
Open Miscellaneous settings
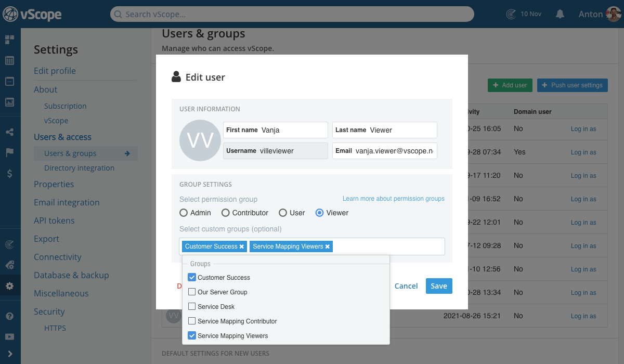(x=61, y=293)
